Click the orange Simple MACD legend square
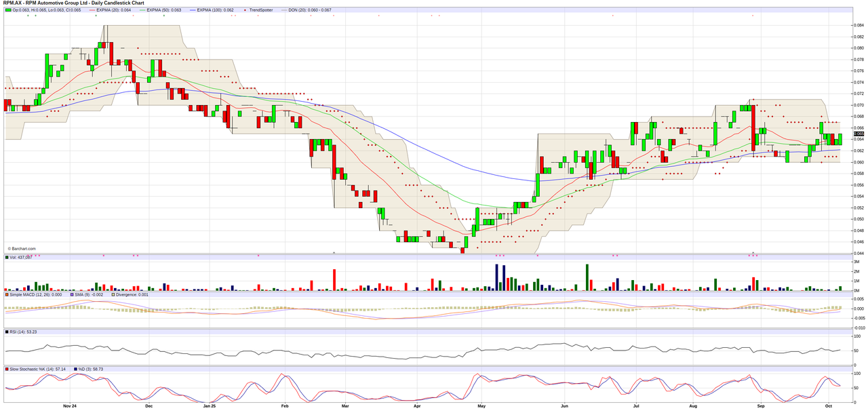The image size is (868, 417). (x=7, y=294)
